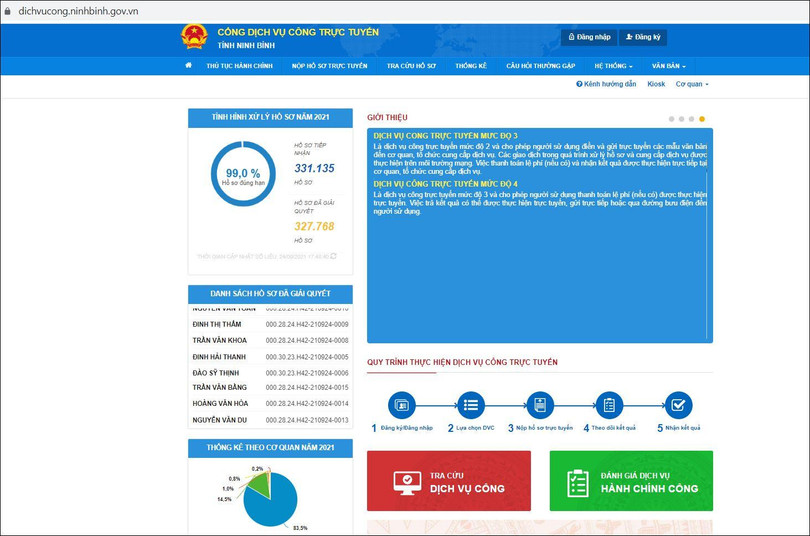The width and height of the screenshot is (810, 536).
Task: Click step 2 Lựa chọn DVC list icon
Action: [471, 405]
